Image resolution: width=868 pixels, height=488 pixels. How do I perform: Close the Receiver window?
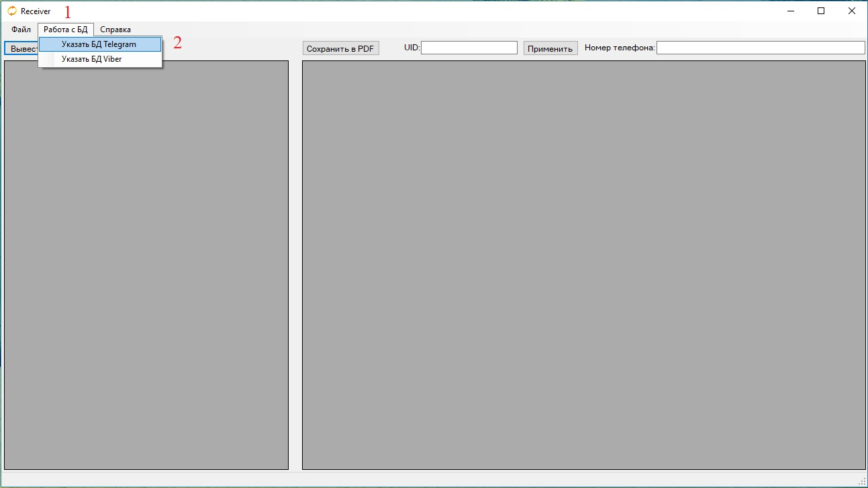click(851, 11)
